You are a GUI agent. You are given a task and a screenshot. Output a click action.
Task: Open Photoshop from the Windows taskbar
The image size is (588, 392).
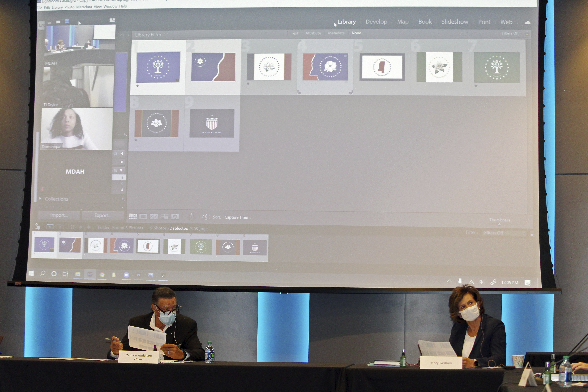coord(139,275)
